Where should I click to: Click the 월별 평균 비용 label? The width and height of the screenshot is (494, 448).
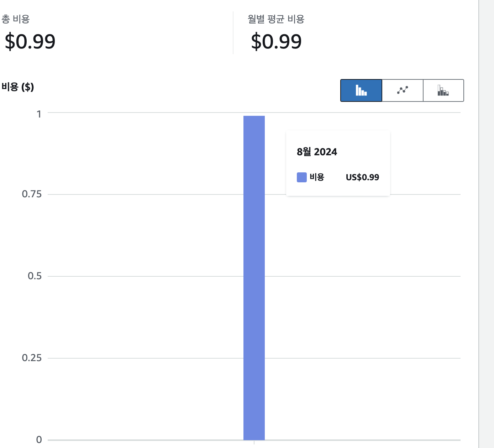[276, 19]
